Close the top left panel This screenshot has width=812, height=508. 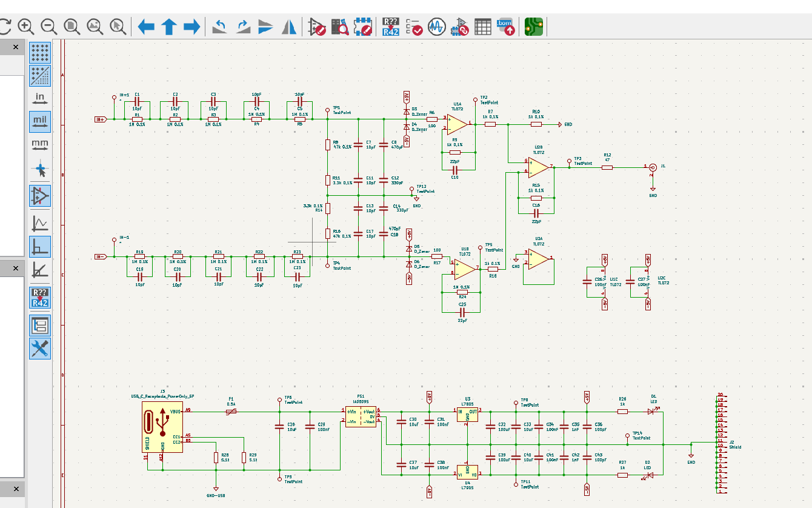(16, 47)
